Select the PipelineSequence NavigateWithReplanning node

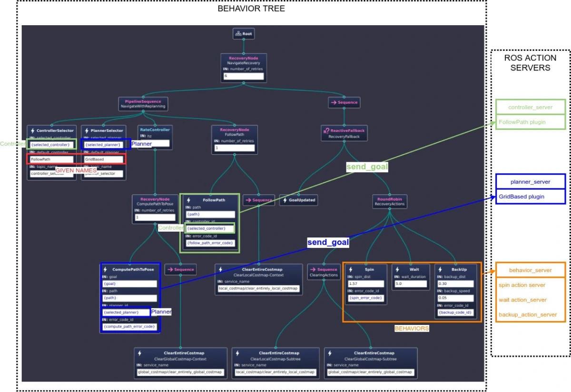(x=143, y=104)
